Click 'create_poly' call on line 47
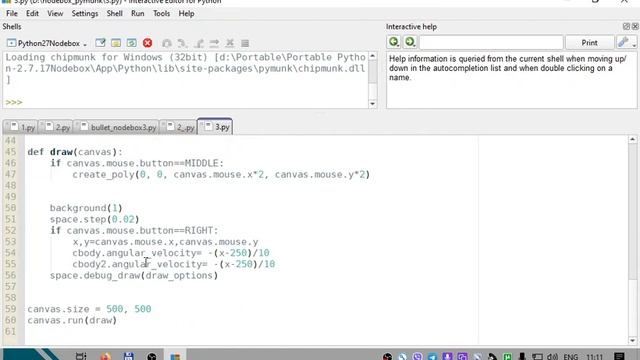The height and width of the screenshot is (360, 640). click(104, 175)
